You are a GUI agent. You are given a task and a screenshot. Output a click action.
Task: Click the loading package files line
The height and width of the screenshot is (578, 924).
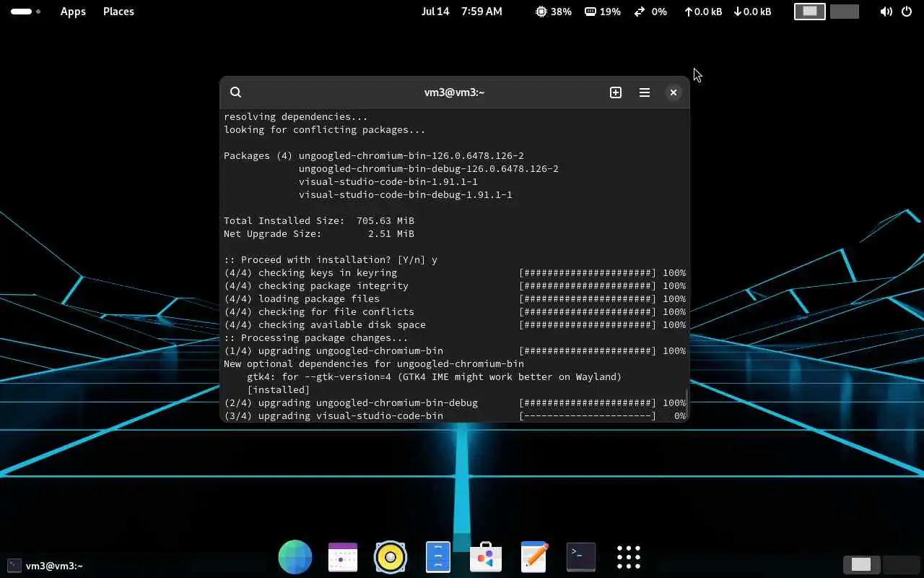pyautogui.click(x=455, y=299)
